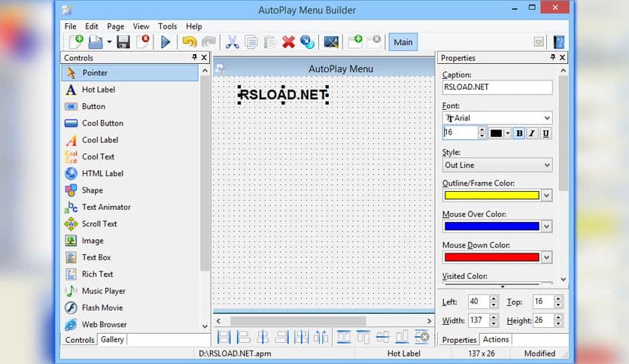Remove current page with the grey X page icon
629x364 pixels.
[x=374, y=41]
